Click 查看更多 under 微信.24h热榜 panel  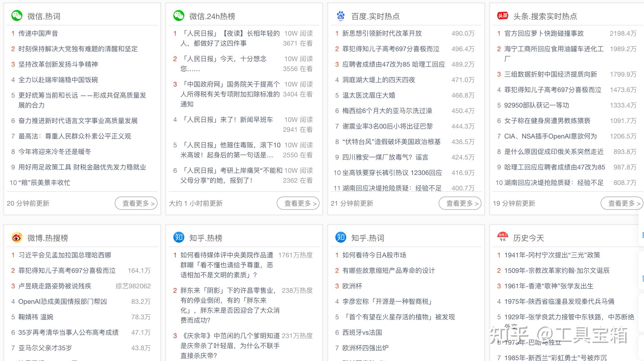coord(298,203)
